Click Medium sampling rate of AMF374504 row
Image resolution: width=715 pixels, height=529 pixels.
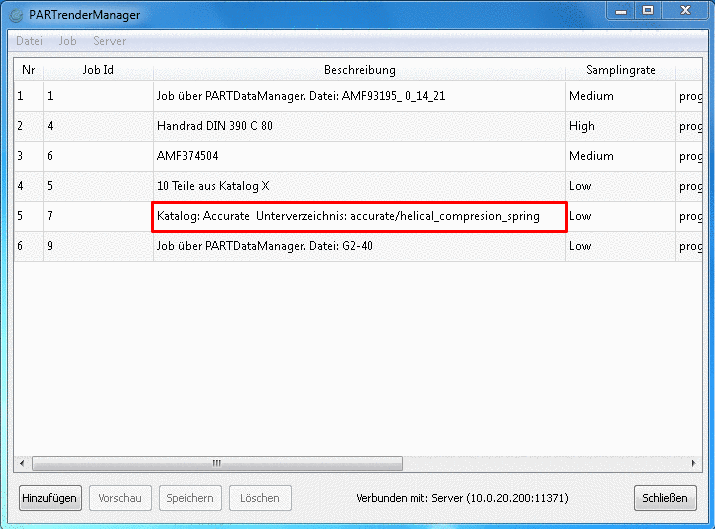(620, 156)
